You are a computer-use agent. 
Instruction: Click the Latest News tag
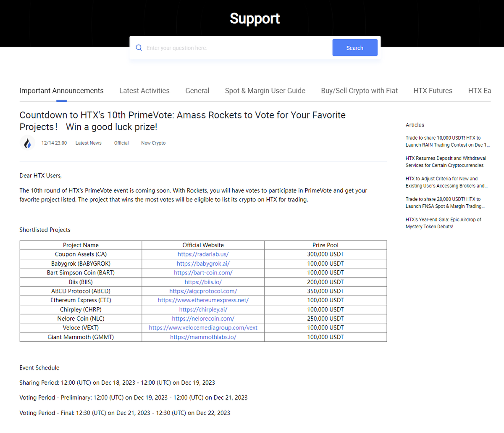tap(89, 143)
